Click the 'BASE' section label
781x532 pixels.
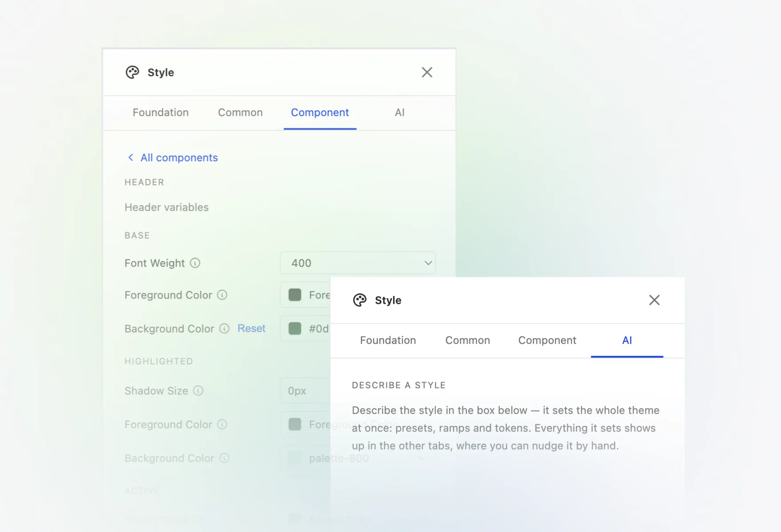tap(137, 235)
